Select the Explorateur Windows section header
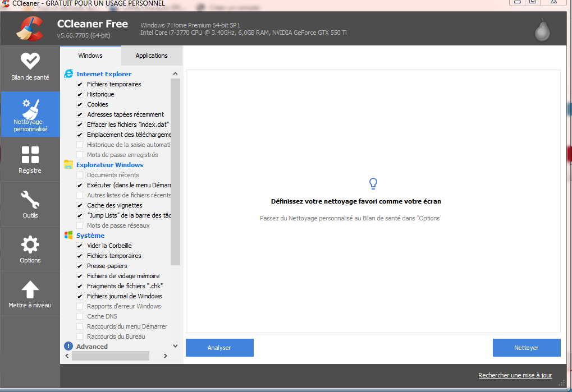 click(x=109, y=165)
